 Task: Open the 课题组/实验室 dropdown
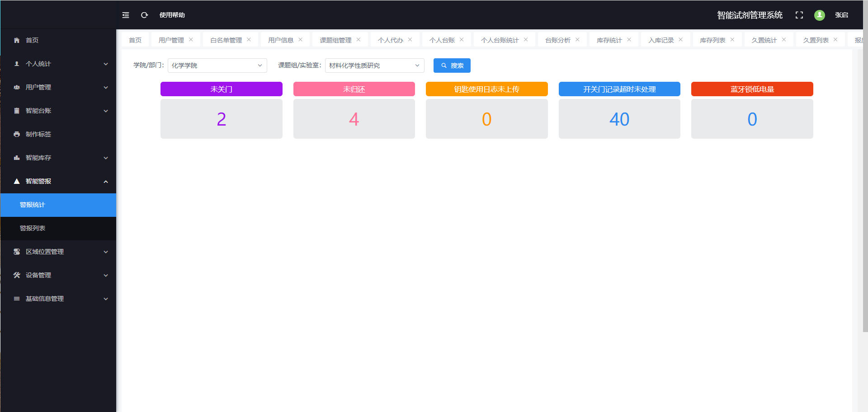[374, 66]
